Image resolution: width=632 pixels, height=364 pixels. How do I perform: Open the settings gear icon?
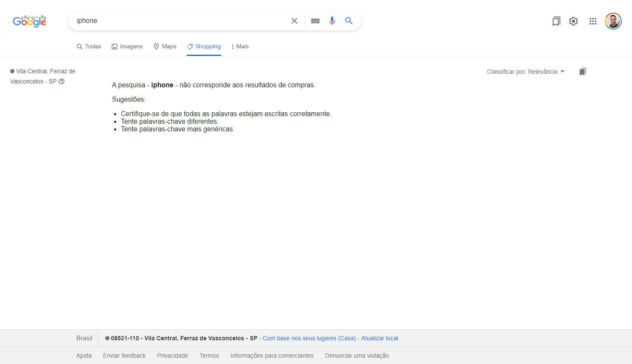click(573, 21)
